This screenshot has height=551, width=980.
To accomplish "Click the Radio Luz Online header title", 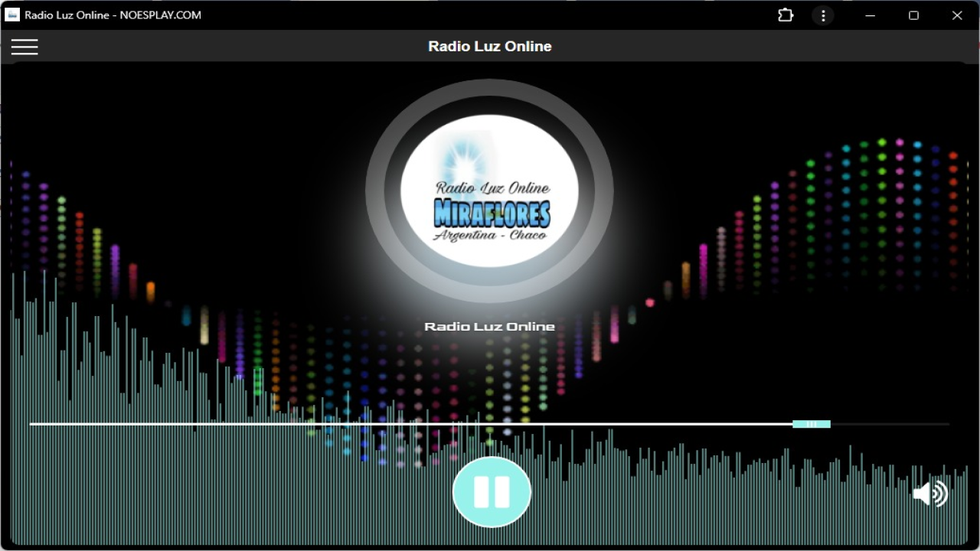I will 490,47.
